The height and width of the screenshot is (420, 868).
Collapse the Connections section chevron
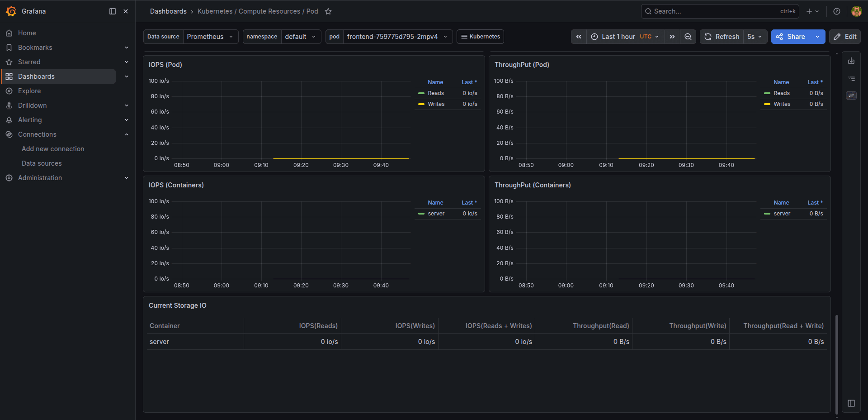click(127, 134)
